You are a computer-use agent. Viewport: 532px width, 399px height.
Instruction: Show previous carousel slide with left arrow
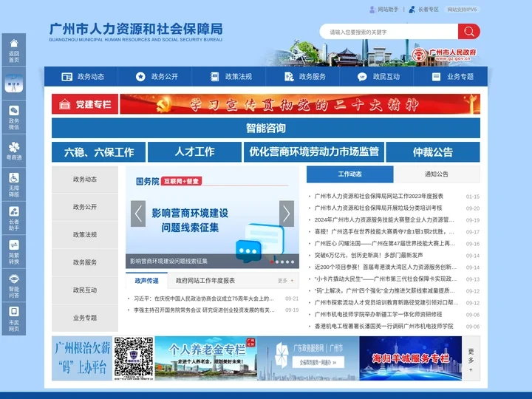click(138, 214)
